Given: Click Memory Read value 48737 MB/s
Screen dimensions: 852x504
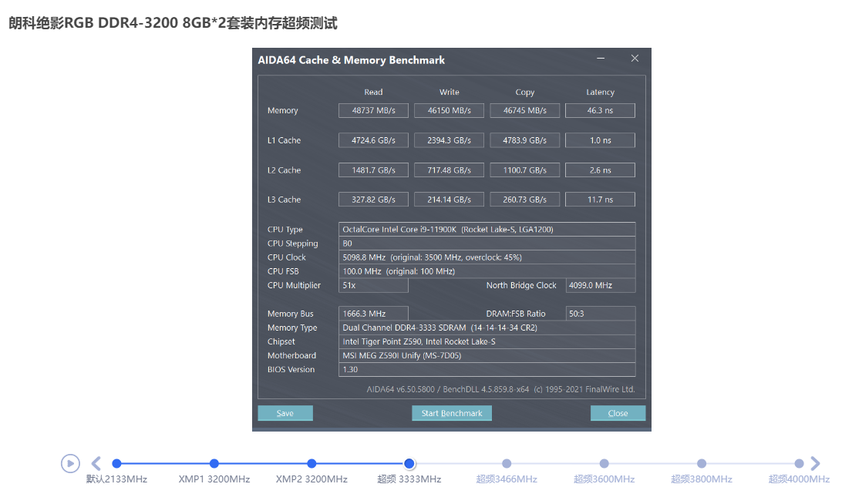Looking at the screenshot, I should (x=373, y=110).
